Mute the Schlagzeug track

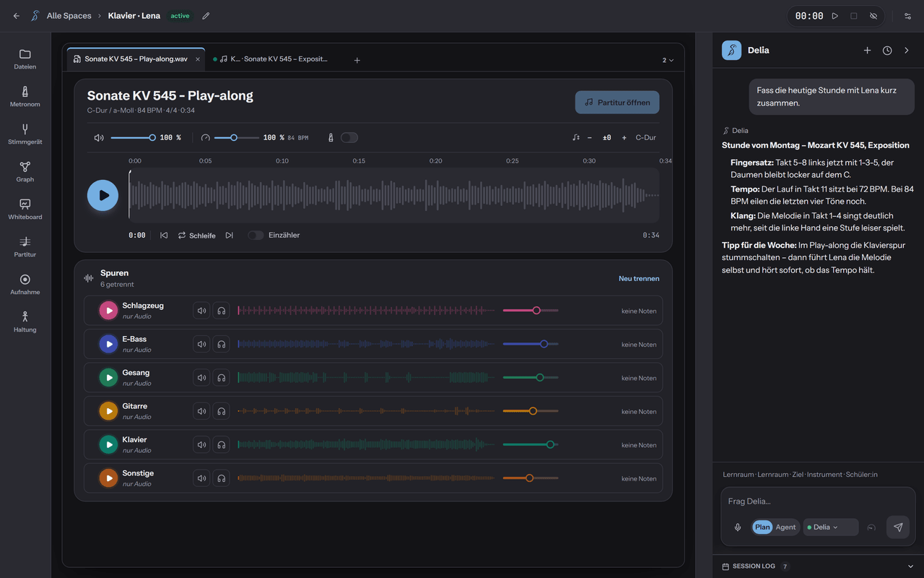(x=201, y=311)
